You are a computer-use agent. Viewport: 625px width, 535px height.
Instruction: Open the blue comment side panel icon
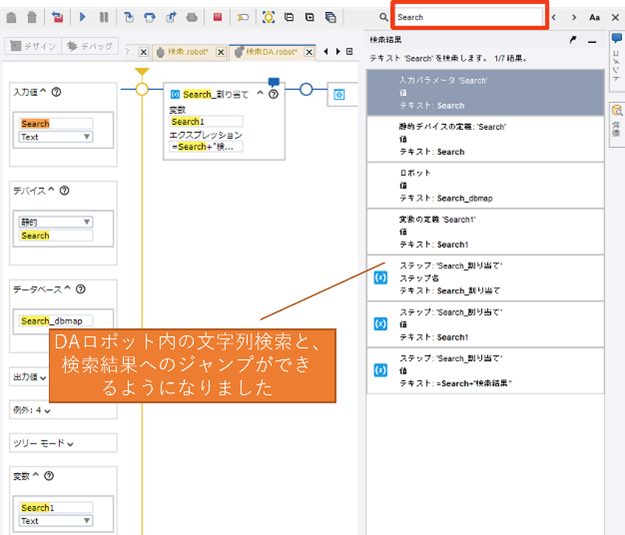click(x=617, y=38)
